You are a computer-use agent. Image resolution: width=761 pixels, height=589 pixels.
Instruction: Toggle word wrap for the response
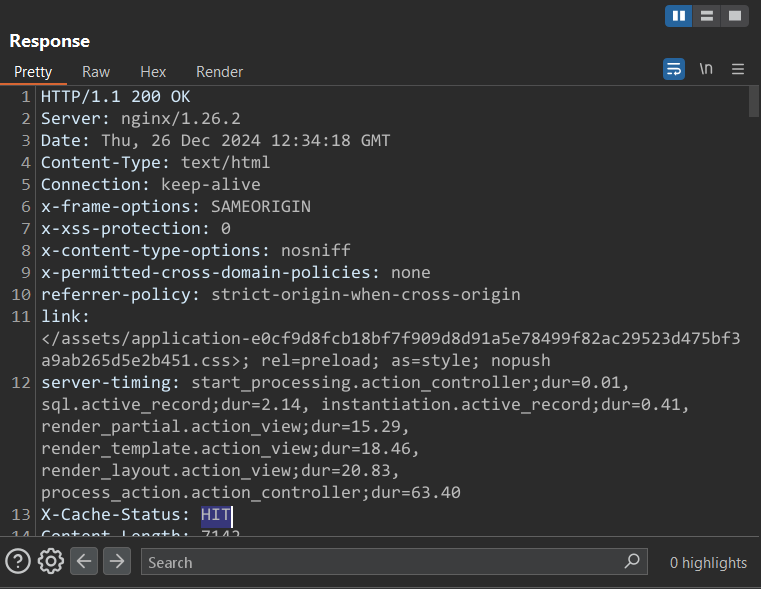point(674,69)
